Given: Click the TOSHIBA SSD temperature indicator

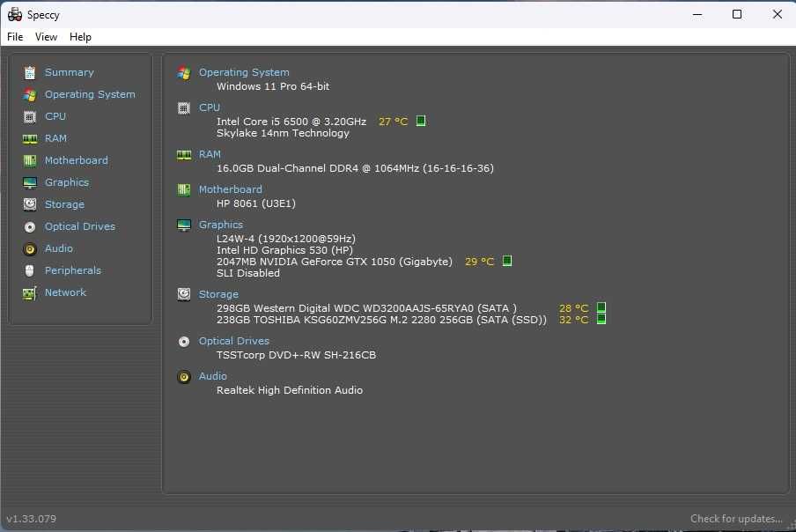Looking at the screenshot, I should (601, 319).
